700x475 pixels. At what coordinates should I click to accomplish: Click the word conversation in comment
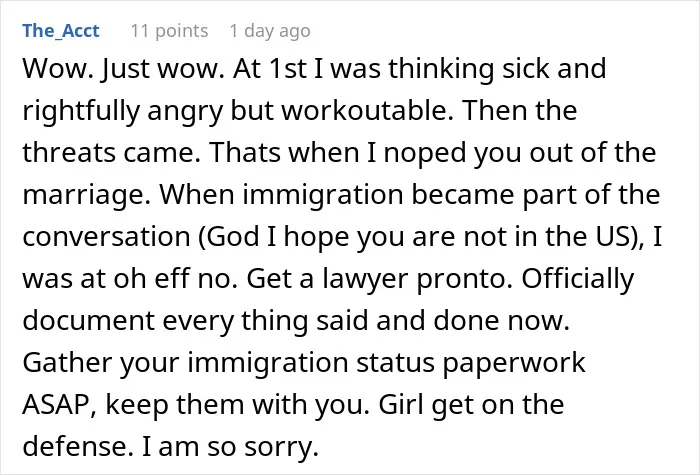coord(106,237)
